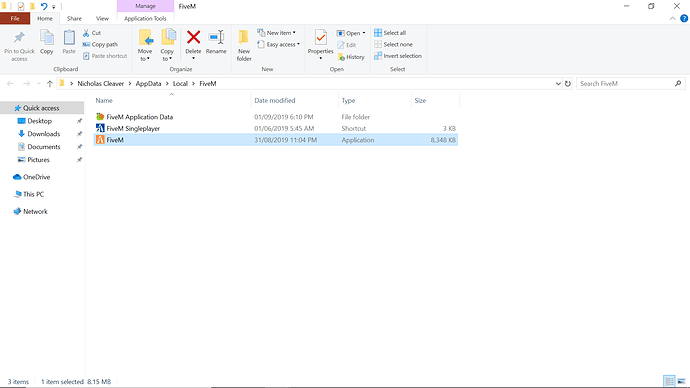
Task: Click the search magnifier icon
Action: coord(678,84)
